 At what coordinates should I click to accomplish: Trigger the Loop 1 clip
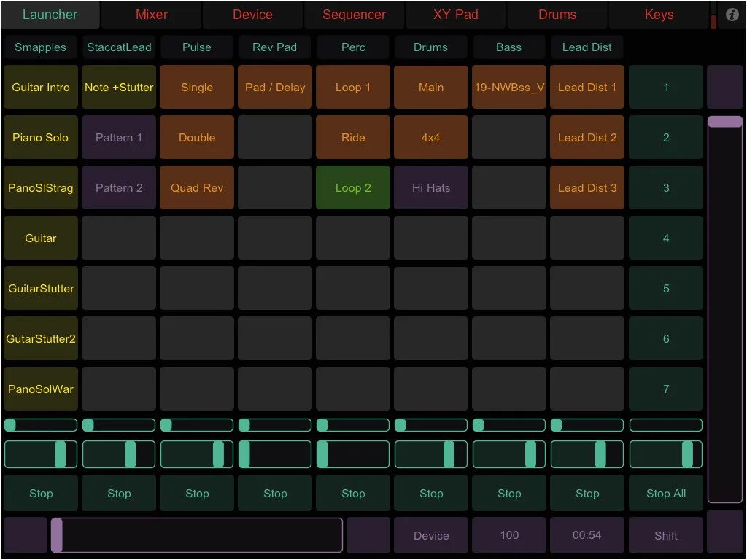[x=353, y=87]
